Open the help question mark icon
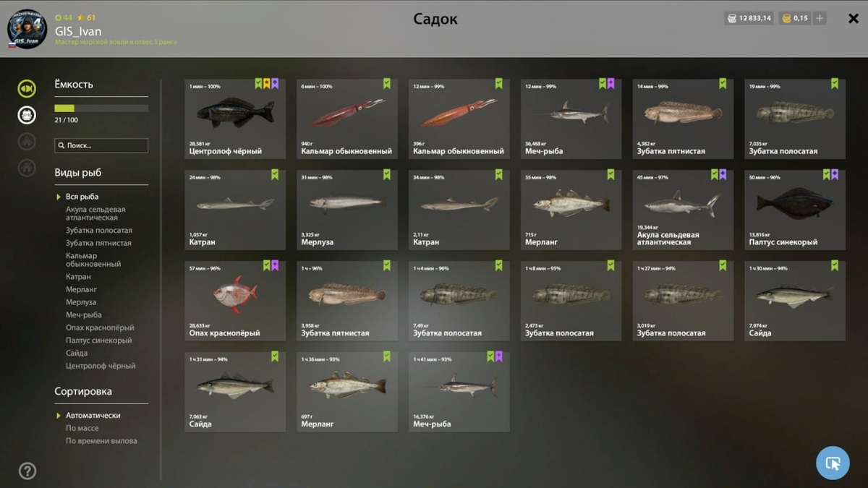This screenshot has width=868, height=488. (x=27, y=471)
